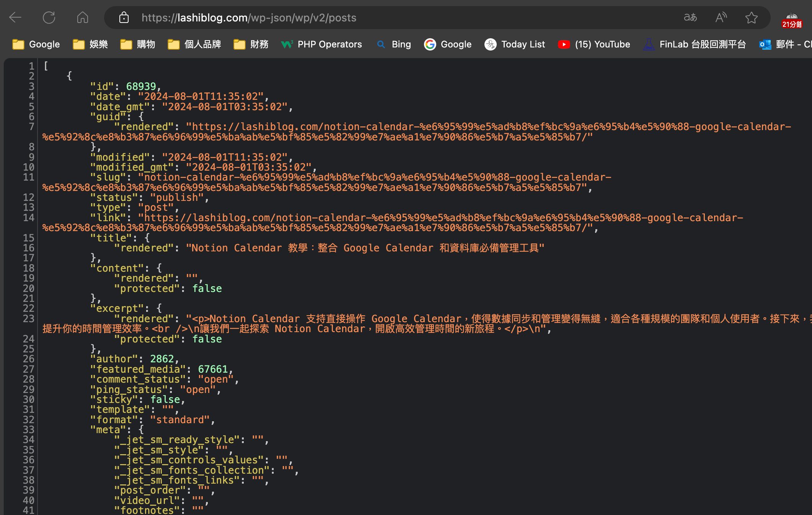This screenshot has height=515, width=812.
Task: Click the Notion Calendar title text
Action: point(365,248)
